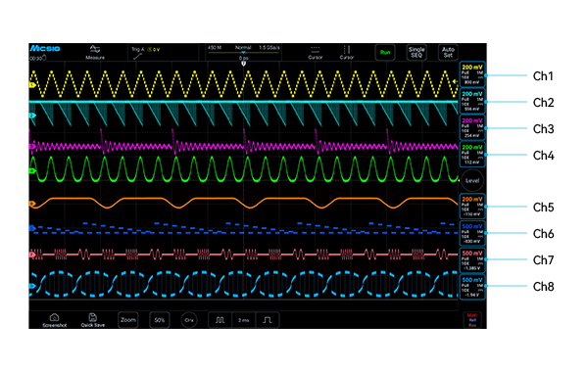Select the green channel 4 200 mV box
This screenshot has height=372, width=588.
click(x=472, y=155)
